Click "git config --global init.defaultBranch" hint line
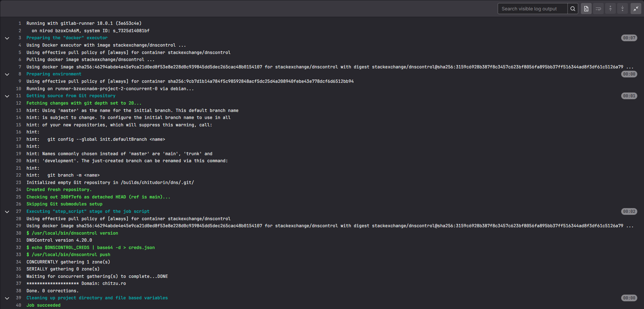 pyautogui.click(x=96, y=139)
